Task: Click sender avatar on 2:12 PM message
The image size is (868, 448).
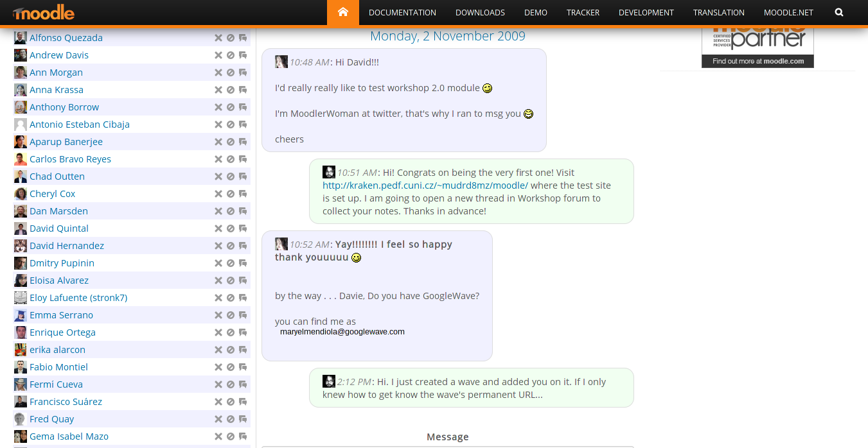Action: click(329, 381)
